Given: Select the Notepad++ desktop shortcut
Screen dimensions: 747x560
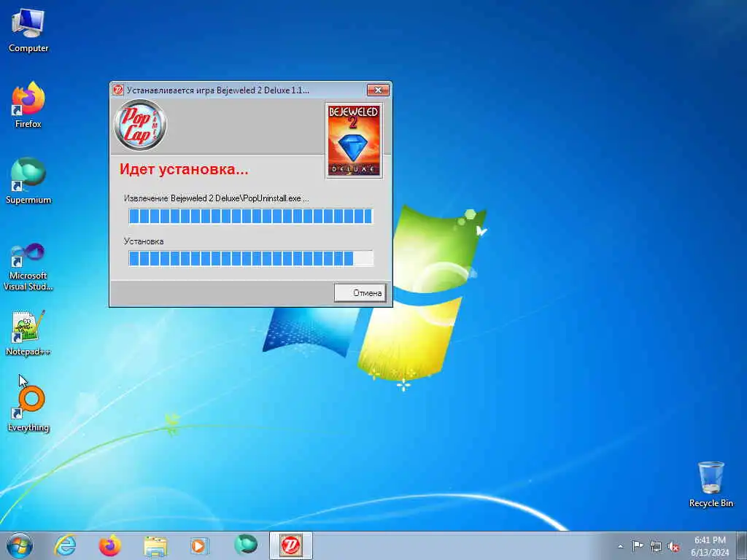Looking at the screenshot, I should 28,332.
